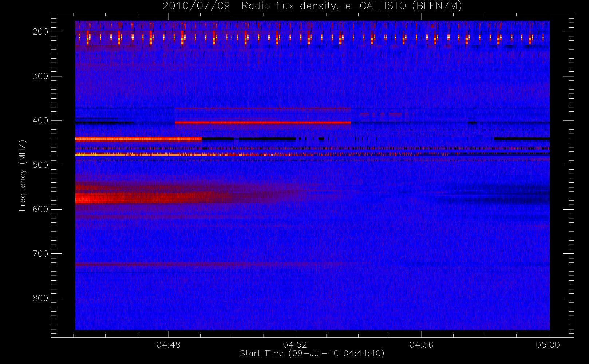The image size is (589, 364).
Task: Click the 04:48 time tick label
Action: [x=169, y=345]
